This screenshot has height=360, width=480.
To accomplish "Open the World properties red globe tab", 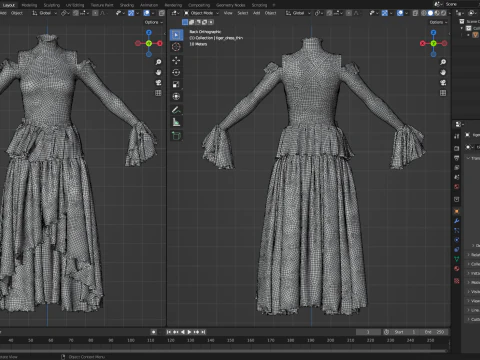I will pos(457,187).
